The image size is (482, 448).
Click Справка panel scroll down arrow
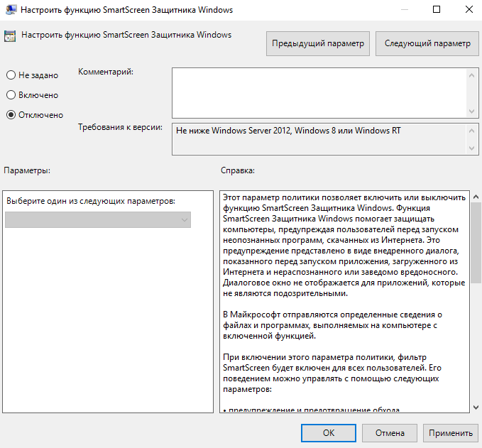pyautogui.click(x=476, y=408)
